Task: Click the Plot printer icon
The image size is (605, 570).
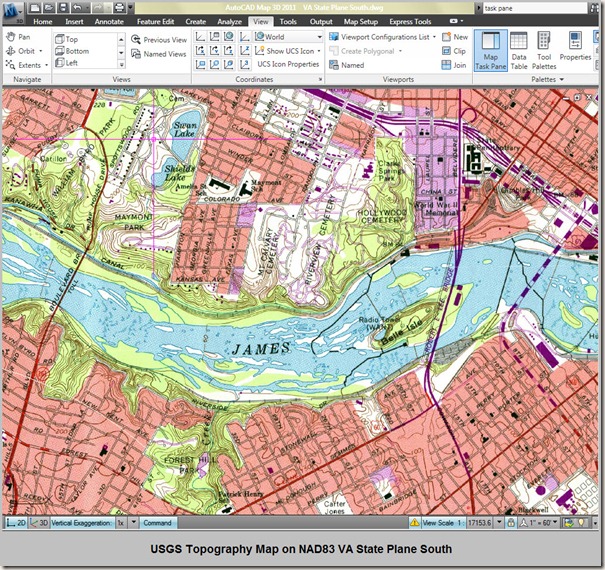Action: (x=120, y=7)
